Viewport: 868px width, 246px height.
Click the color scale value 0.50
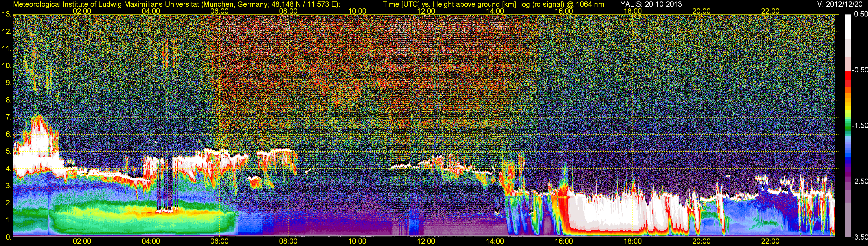coord(861,14)
